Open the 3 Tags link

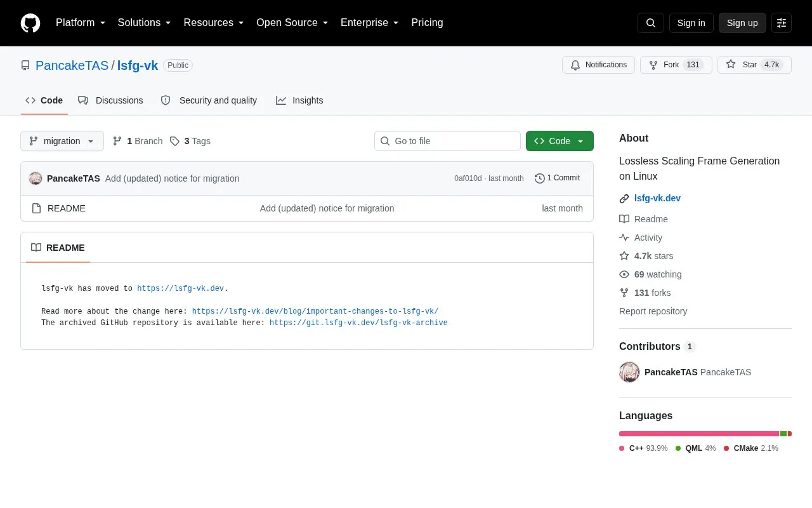click(190, 141)
